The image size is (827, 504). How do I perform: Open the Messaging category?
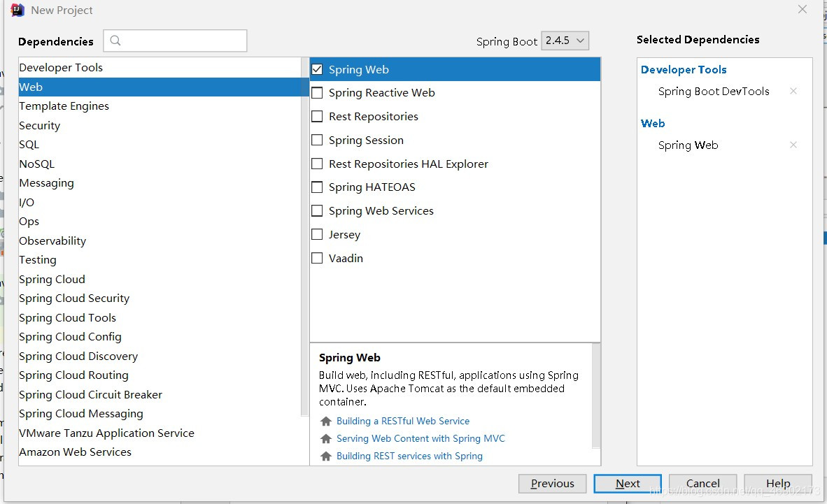160,183
